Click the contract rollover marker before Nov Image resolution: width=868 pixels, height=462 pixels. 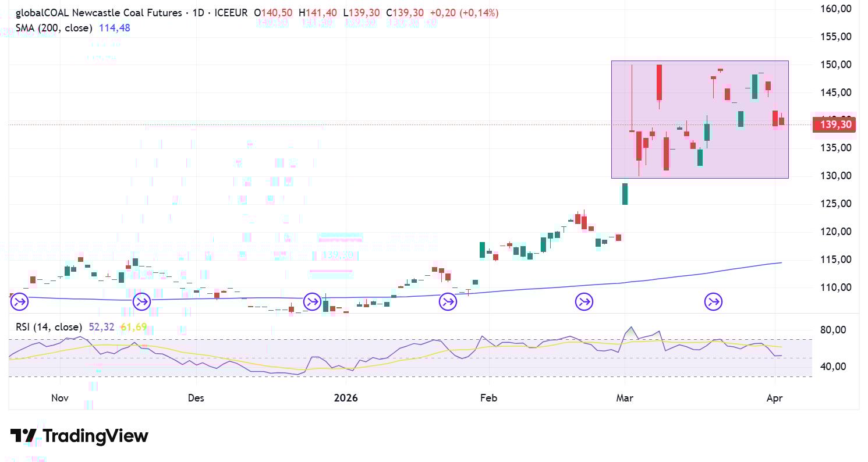tap(19, 301)
